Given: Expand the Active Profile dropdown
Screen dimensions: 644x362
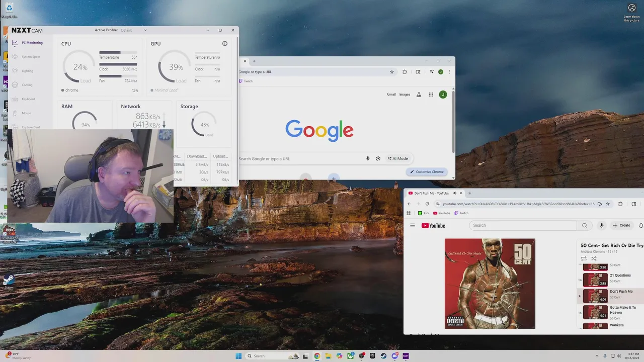Looking at the screenshot, I should 134,30.
